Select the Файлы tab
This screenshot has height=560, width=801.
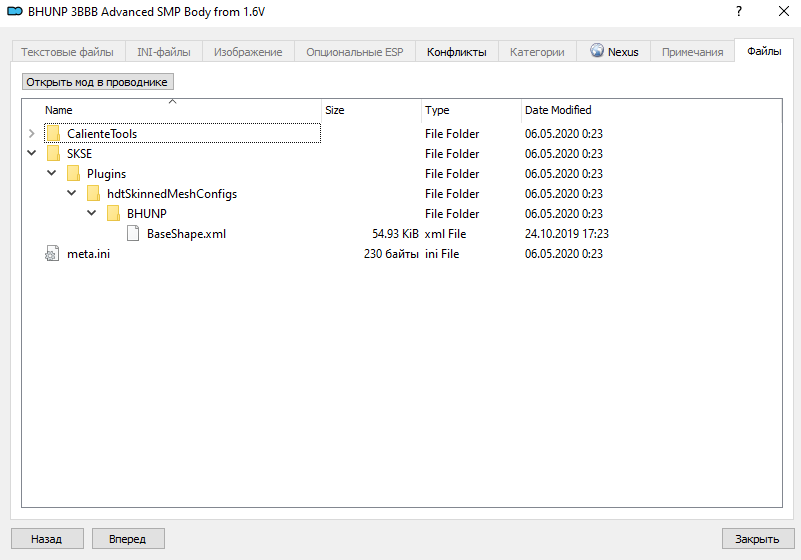click(764, 51)
